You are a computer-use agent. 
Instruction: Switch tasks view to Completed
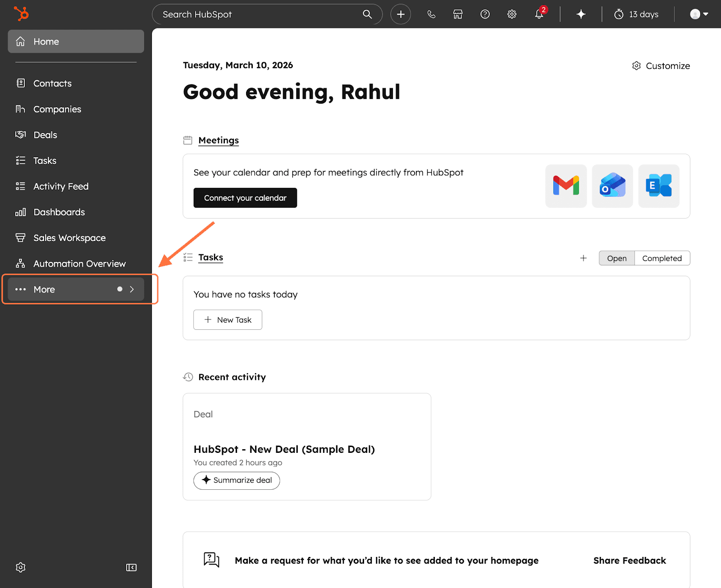point(662,258)
